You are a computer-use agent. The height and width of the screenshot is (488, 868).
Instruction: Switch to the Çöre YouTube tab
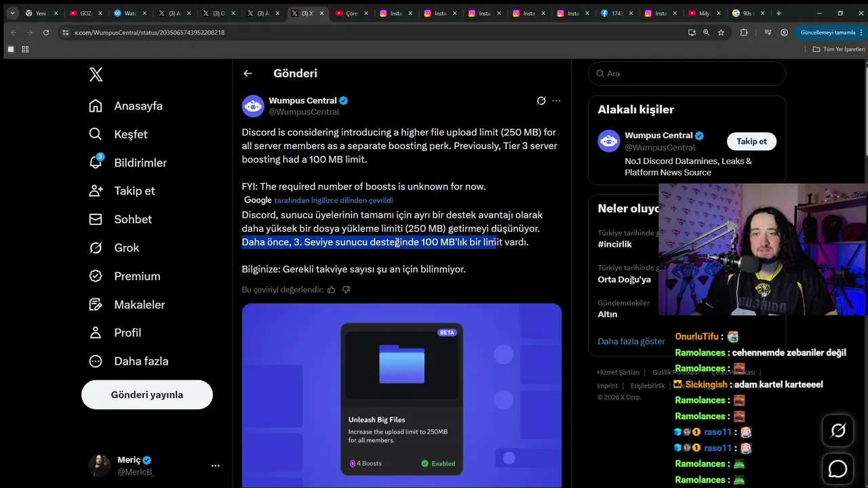[351, 13]
